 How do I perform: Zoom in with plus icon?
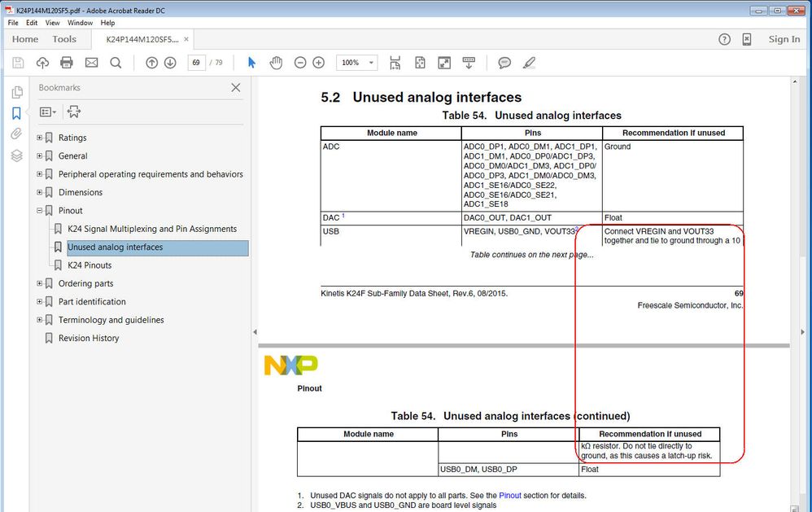click(318, 63)
